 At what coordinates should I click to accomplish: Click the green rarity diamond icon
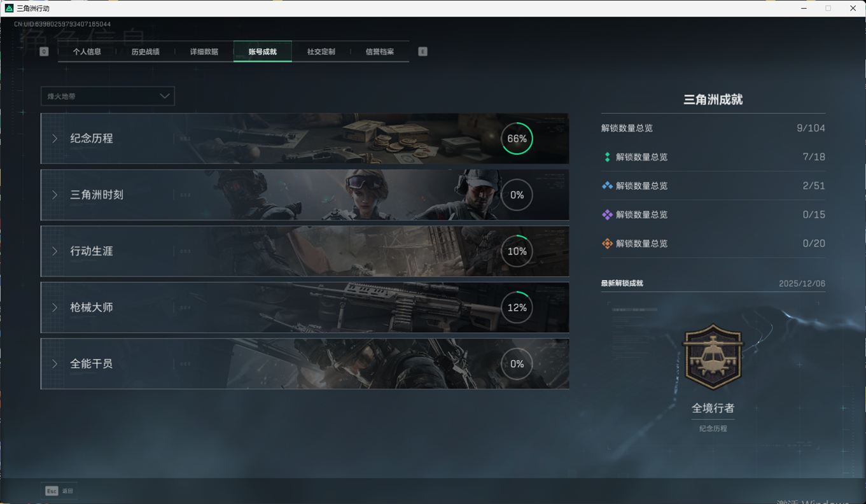(x=607, y=157)
